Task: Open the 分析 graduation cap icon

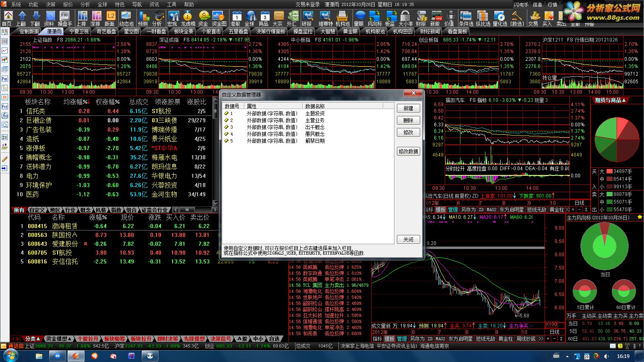Action: [157, 19]
